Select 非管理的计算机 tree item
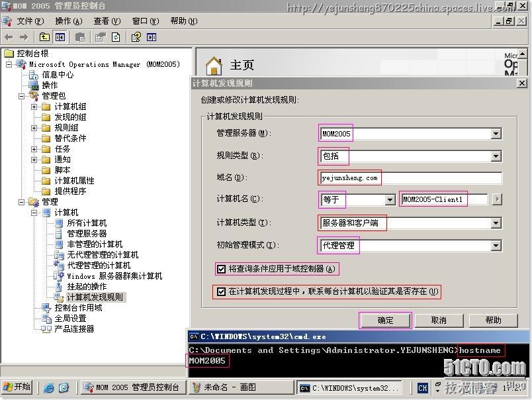This screenshot has width=532, height=400. (x=95, y=244)
